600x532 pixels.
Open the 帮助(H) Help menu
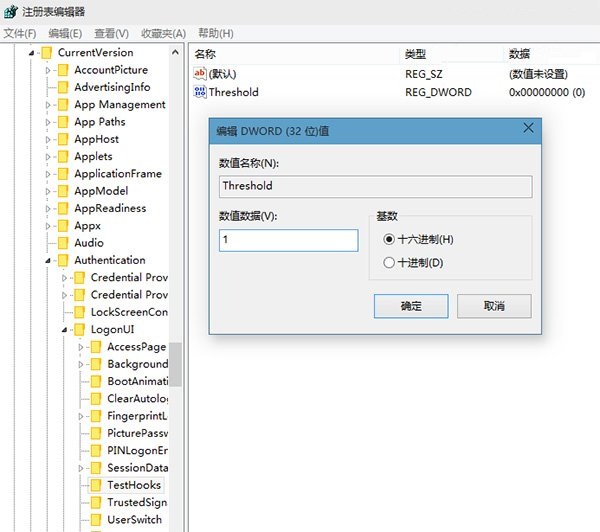tap(216, 33)
